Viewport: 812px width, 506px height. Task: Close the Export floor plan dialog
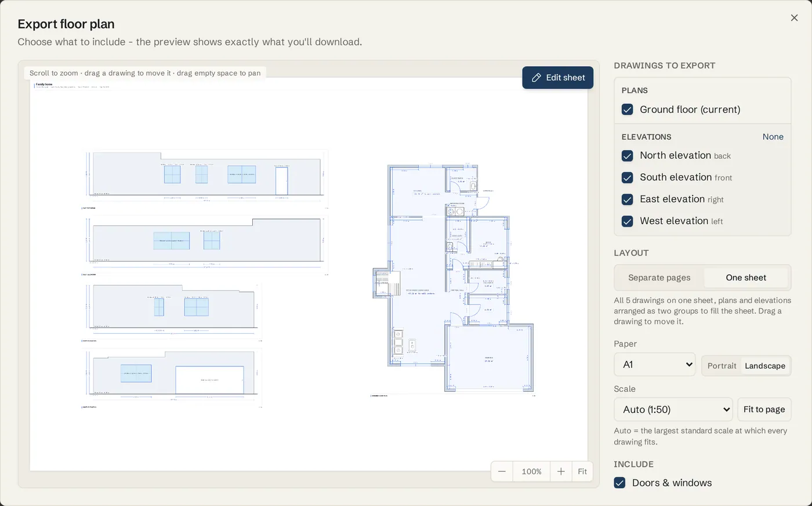click(x=794, y=18)
